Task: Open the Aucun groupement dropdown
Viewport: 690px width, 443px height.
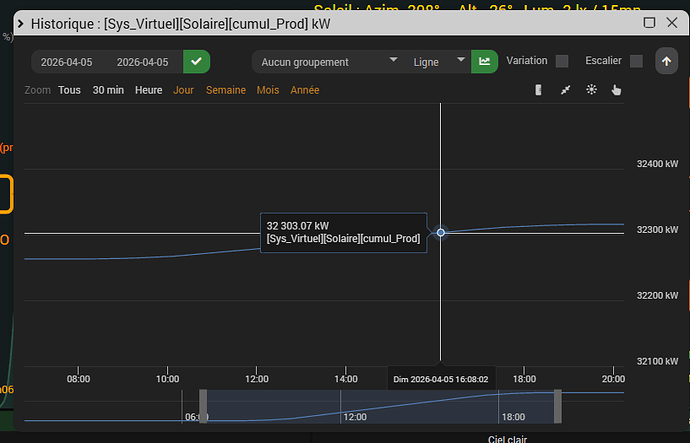Action: [x=329, y=62]
